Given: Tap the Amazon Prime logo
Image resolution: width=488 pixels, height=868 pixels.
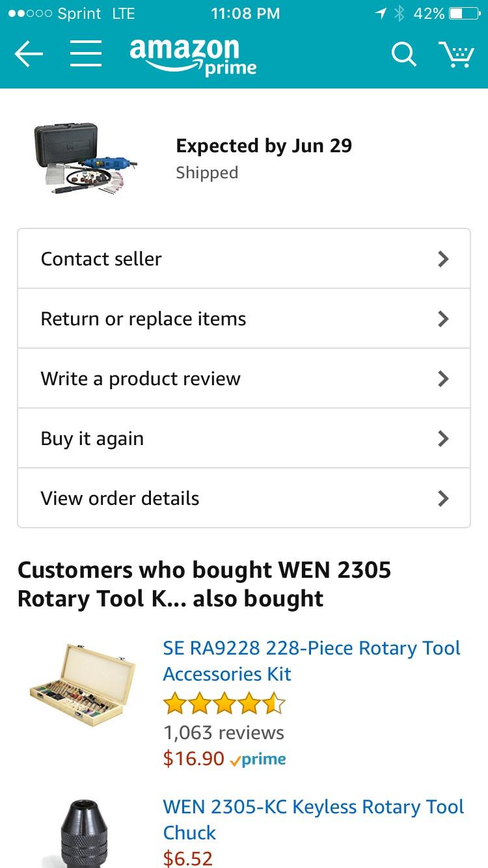Looking at the screenshot, I should click(193, 57).
